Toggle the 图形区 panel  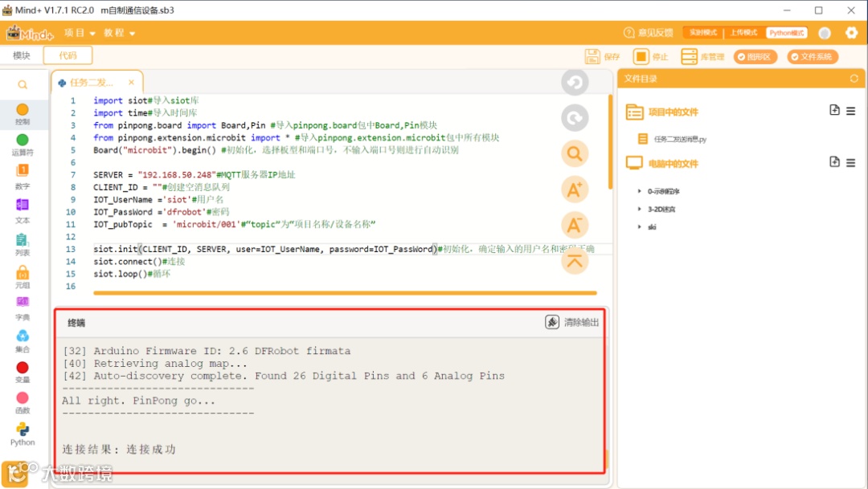pos(755,56)
